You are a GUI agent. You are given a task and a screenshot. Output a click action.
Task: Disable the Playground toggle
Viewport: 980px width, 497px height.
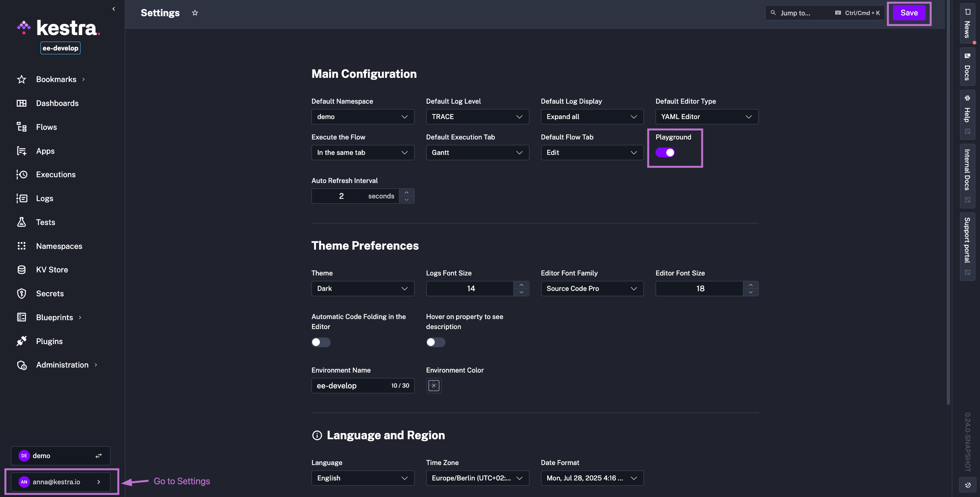pos(665,153)
